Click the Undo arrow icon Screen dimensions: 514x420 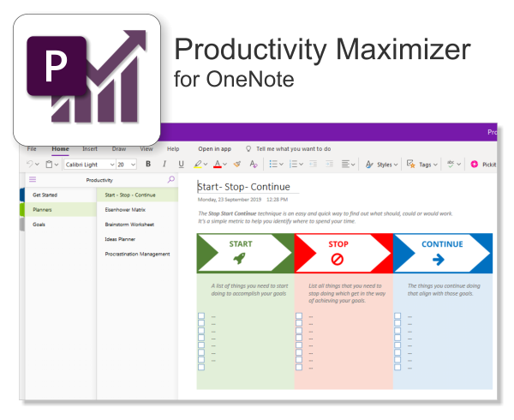click(x=30, y=165)
